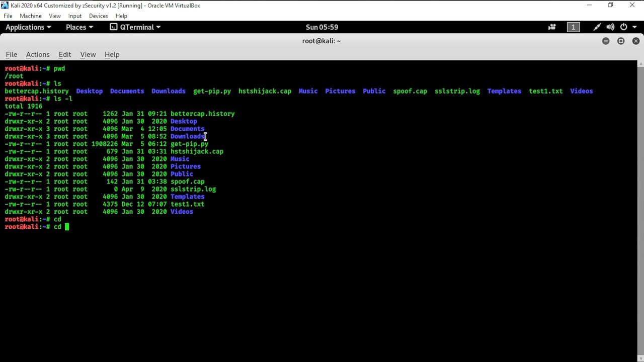The height and width of the screenshot is (362, 644).
Task: Click Videos in the ls -l listing
Action: 182,212
